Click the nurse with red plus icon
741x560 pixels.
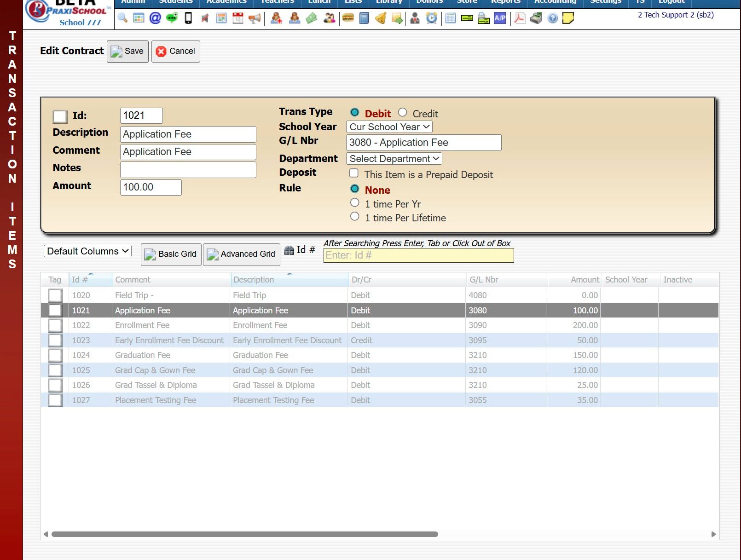pos(276,18)
